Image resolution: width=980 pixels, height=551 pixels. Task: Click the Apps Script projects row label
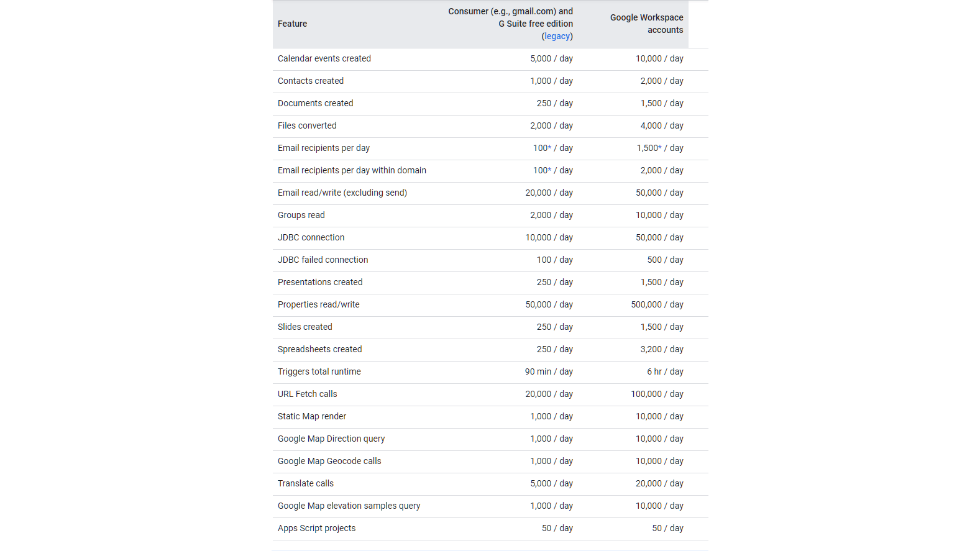coord(316,528)
